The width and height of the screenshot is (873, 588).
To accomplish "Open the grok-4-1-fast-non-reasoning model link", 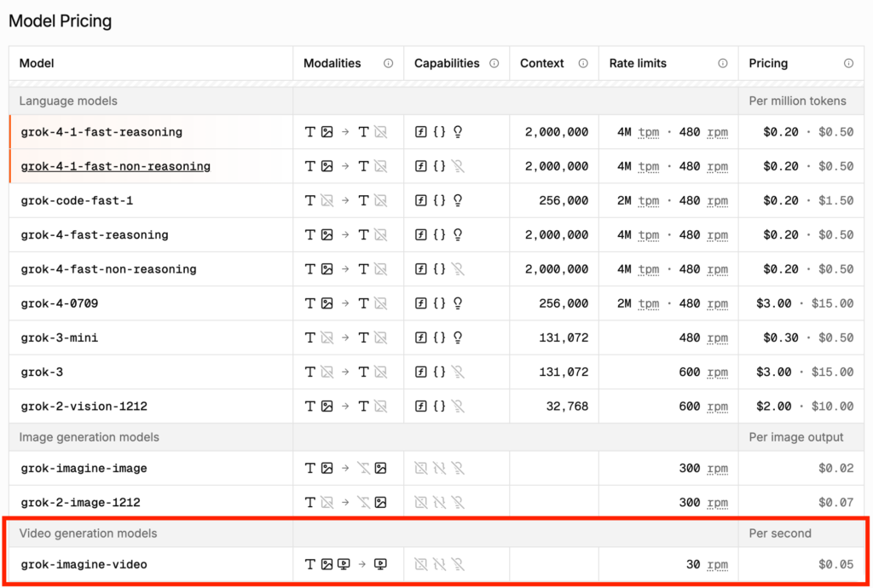I will [115, 166].
